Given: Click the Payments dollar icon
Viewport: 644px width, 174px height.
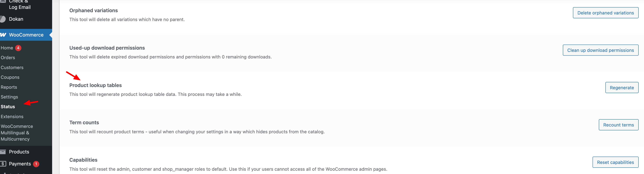Looking at the screenshot, I should tap(3, 164).
